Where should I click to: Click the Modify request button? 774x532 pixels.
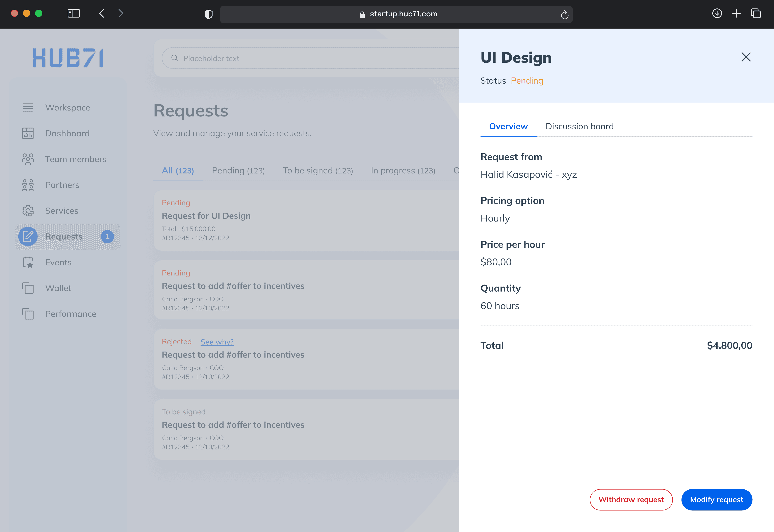pyautogui.click(x=716, y=499)
